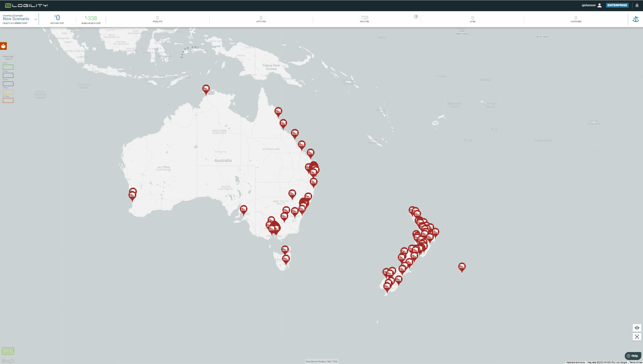Click the green Logility watermark icon

(x=8, y=351)
